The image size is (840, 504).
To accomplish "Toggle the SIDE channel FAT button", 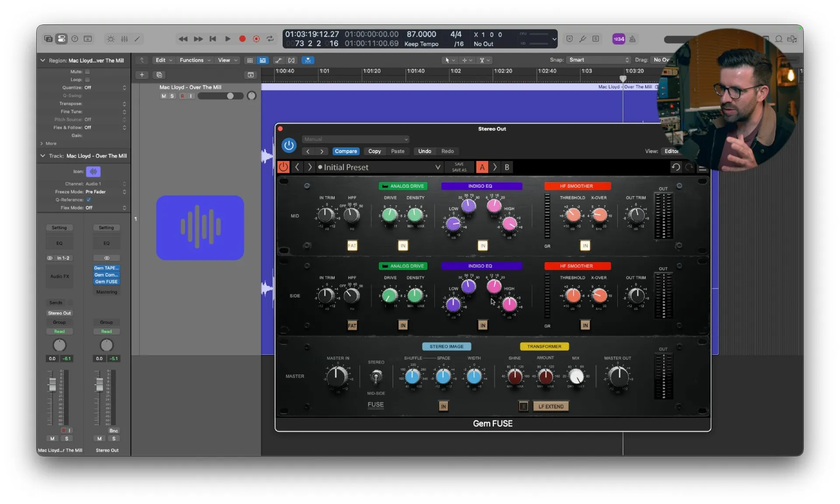I will coord(352,325).
